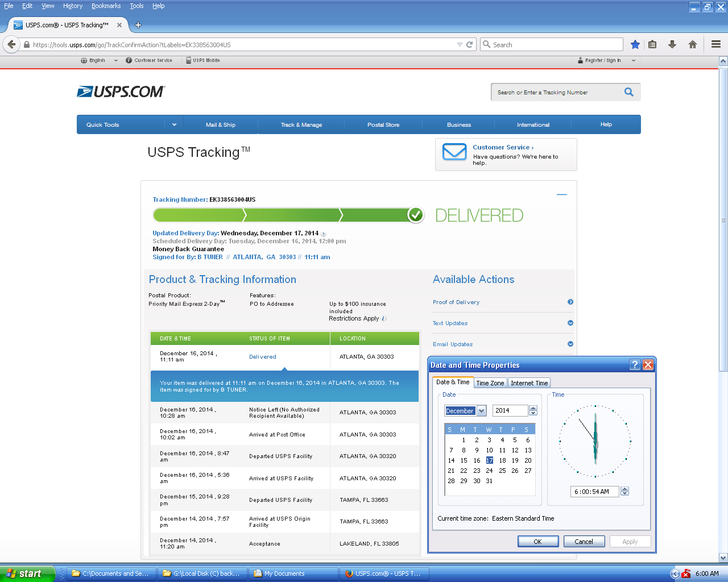Select the Date & Time tab
Viewport: 728px width, 582px height.
(453, 382)
